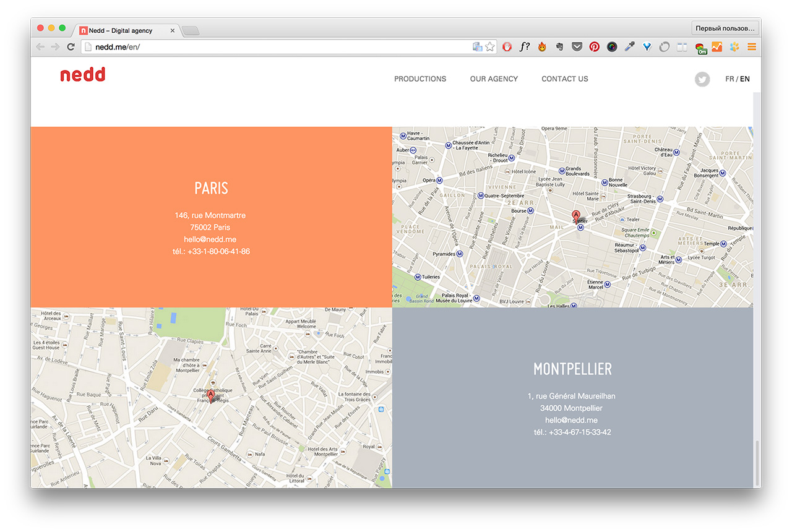Open the PRODUCTIONS menu item
The width and height of the screenshot is (792, 532).
[x=420, y=79]
